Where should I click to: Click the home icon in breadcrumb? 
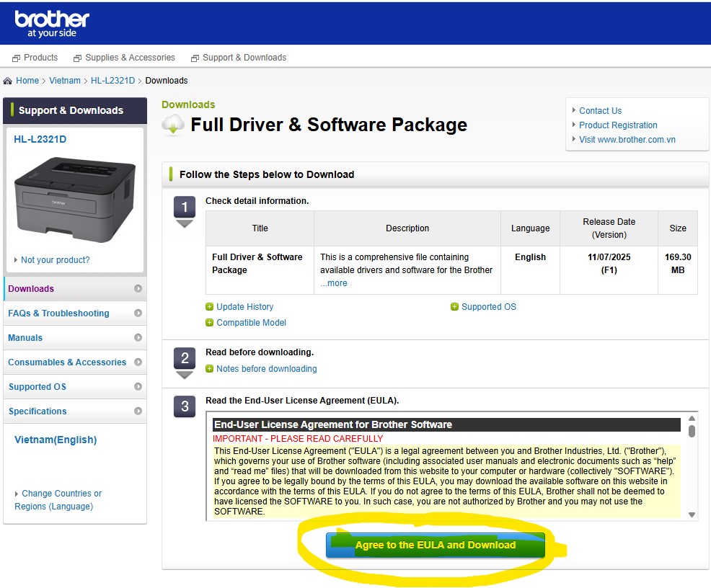(8, 81)
